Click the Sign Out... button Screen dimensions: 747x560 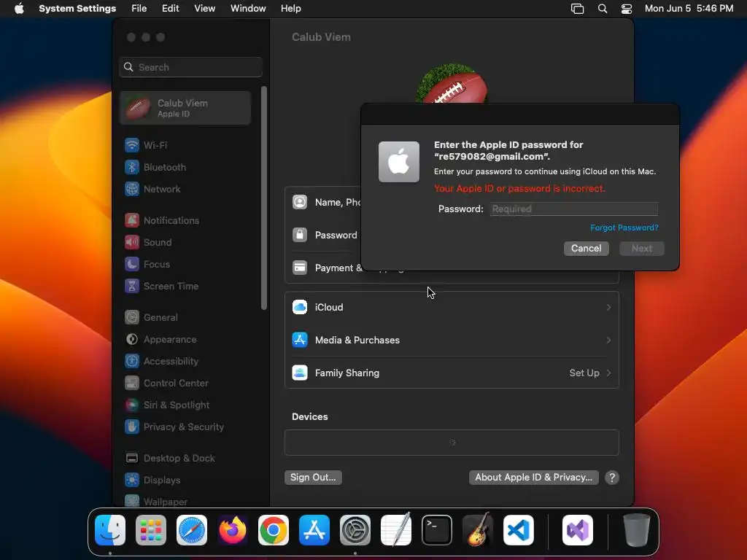[x=313, y=478]
